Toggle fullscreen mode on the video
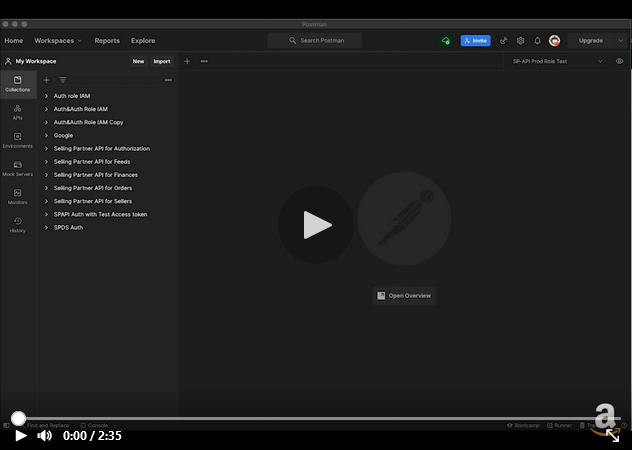This screenshot has height=450, width=632. pos(613,435)
